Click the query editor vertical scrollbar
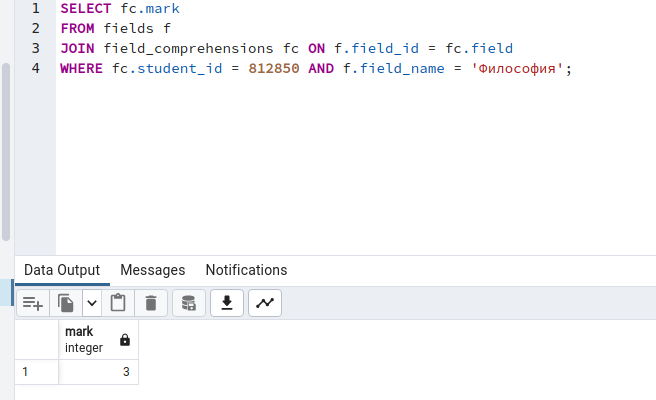This screenshot has height=400, width=656. click(6, 152)
